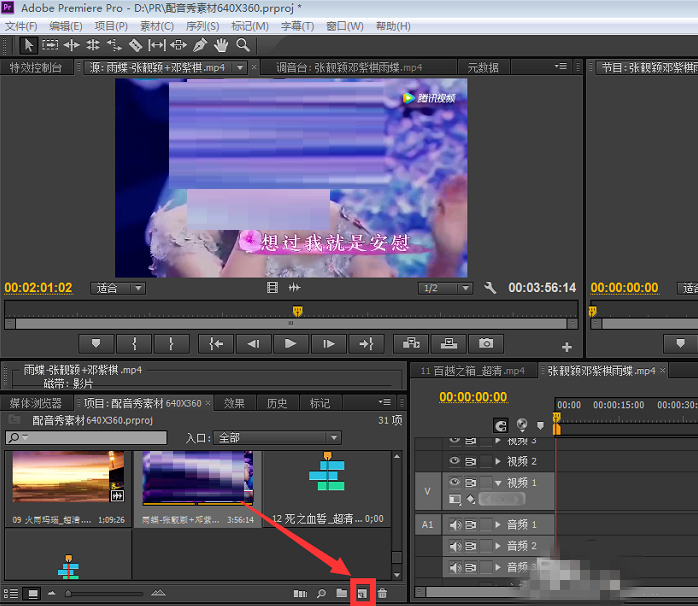The image size is (698, 606).
Task: Click the Insert edit button
Action: click(411, 344)
